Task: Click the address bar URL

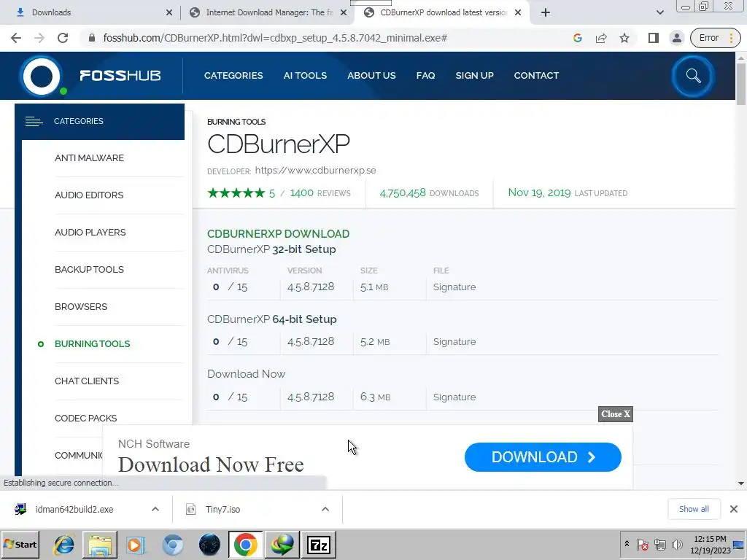Action: [x=275, y=38]
